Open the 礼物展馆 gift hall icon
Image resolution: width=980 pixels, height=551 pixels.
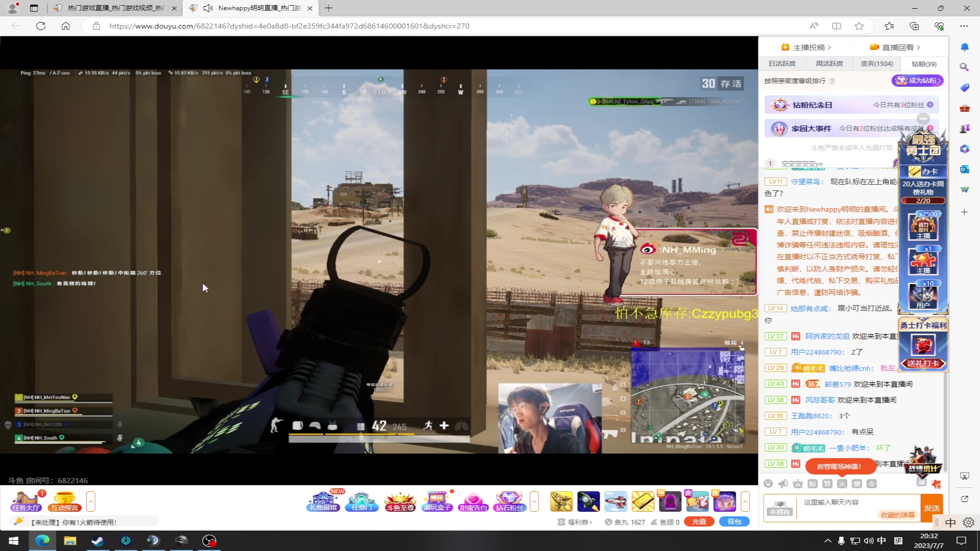[323, 502]
